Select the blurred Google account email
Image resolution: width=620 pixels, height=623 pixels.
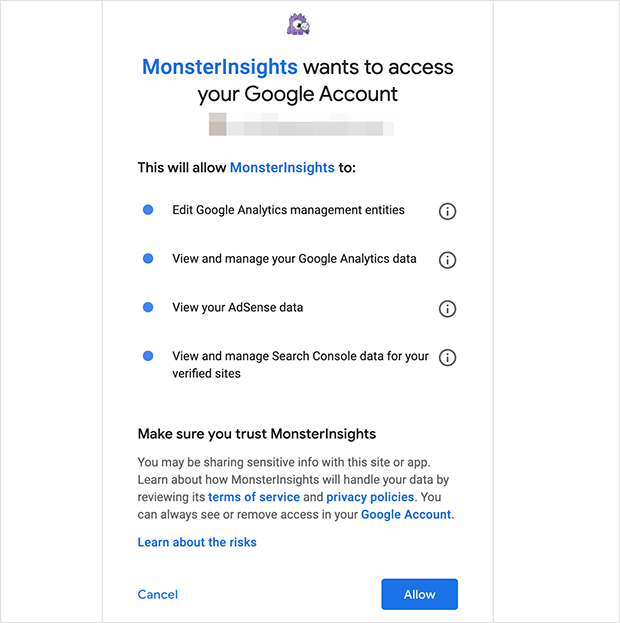click(x=301, y=124)
